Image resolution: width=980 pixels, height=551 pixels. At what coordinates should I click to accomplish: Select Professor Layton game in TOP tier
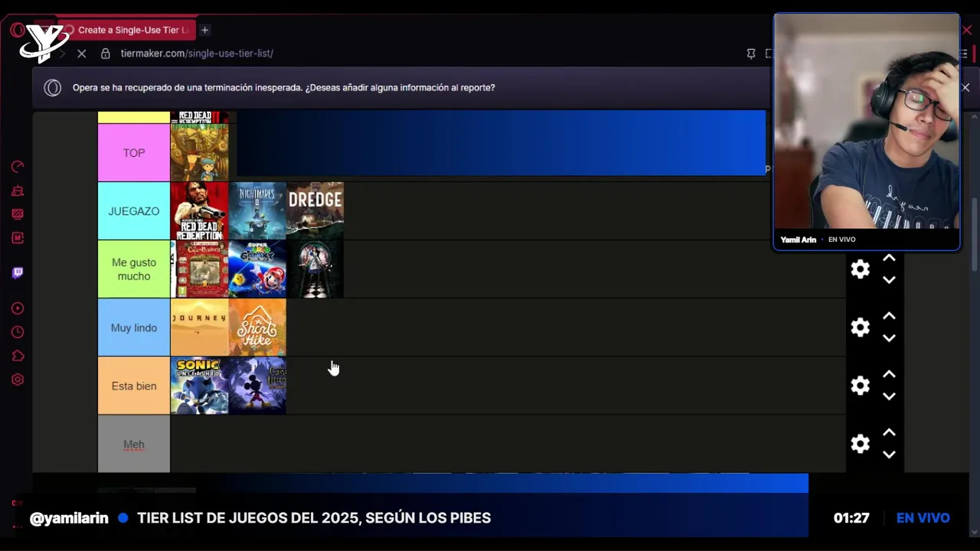click(199, 152)
